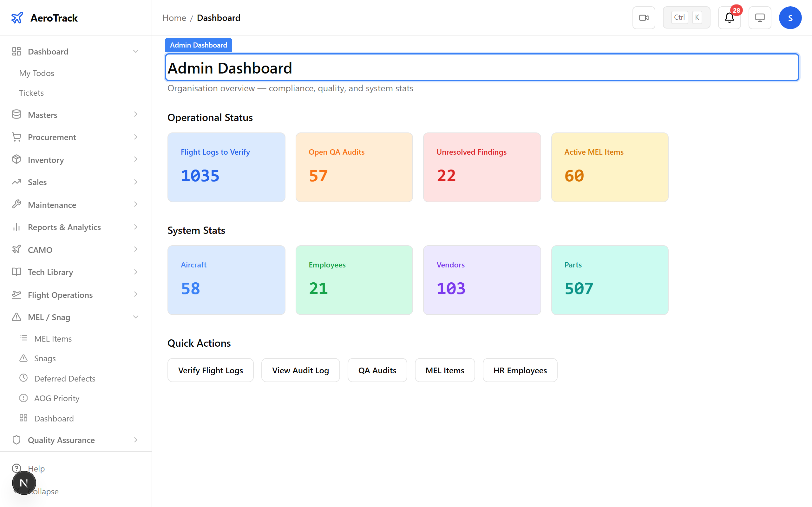The height and width of the screenshot is (507, 812).
Task: Expand the Flight Operations menu
Action: click(136, 294)
